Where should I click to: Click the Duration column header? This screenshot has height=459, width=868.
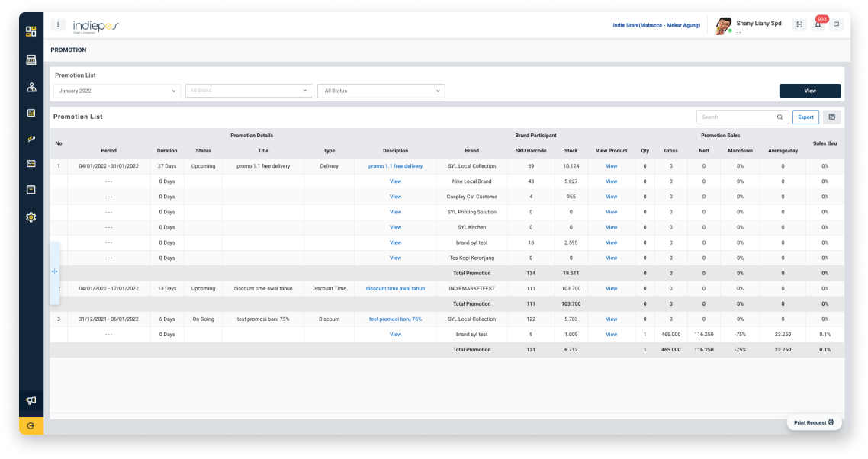coord(166,151)
